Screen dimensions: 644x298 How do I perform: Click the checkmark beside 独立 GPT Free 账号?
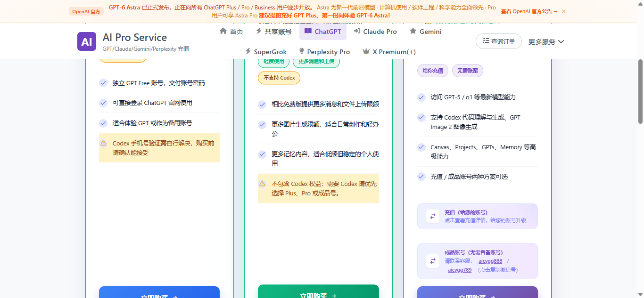pyautogui.click(x=103, y=83)
